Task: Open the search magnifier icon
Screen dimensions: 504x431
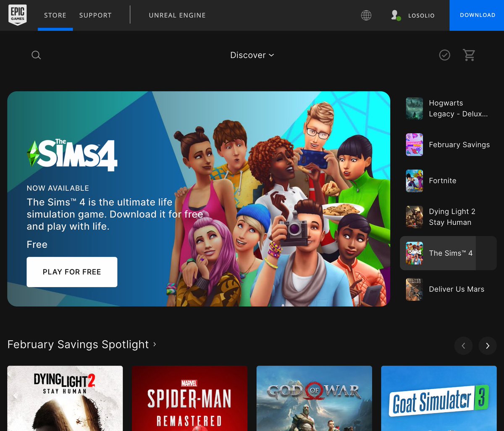Action: point(36,55)
